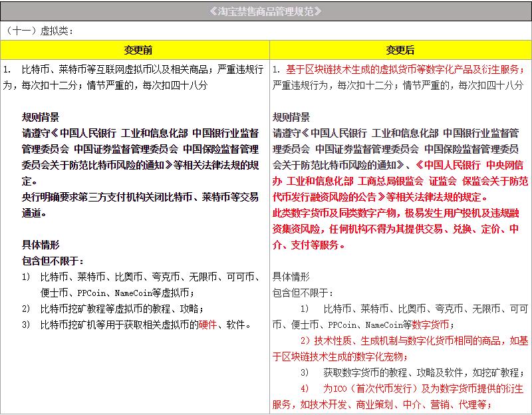Click the red word 硬件 in left column
Screen dimensions: 532x415
coord(207,325)
